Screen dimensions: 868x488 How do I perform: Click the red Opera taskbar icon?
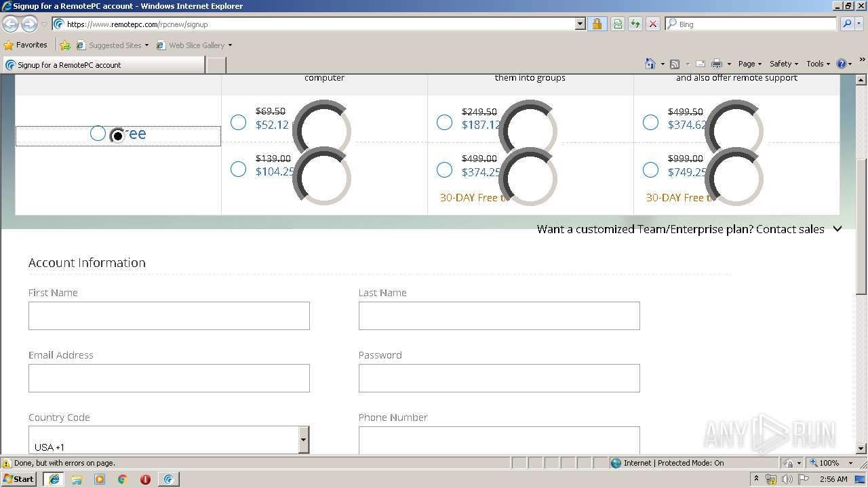(x=146, y=479)
